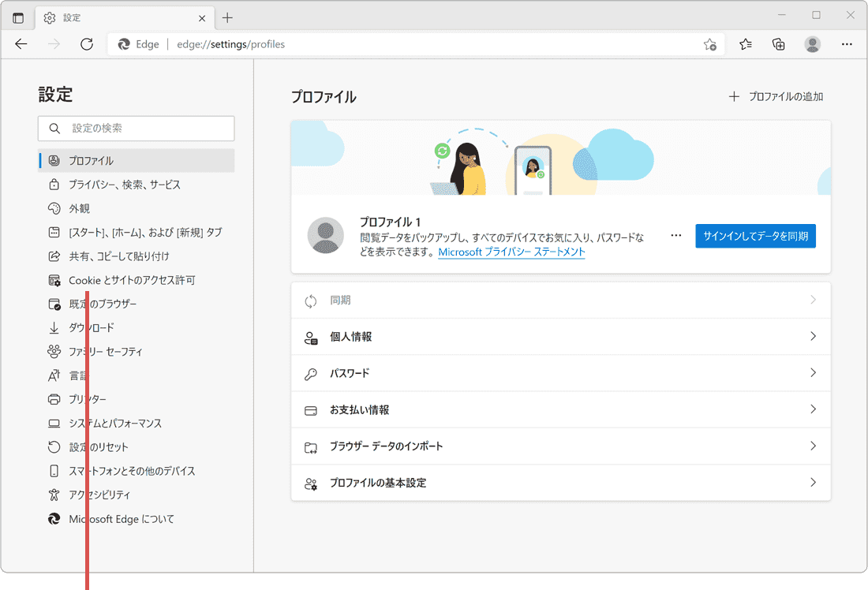Open the profile card's more actions (…) menu
Viewport: 868px width, 590px height.
[x=676, y=235]
